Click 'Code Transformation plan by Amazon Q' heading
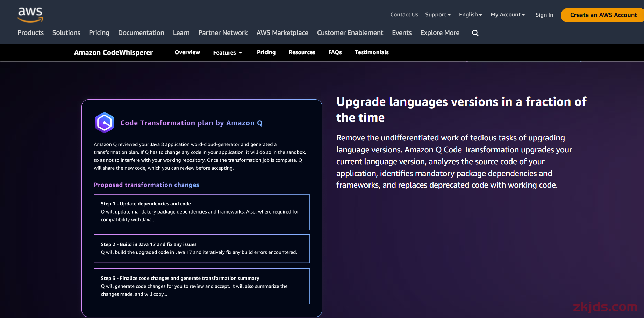Screen dimensions: 644x318 191,123
